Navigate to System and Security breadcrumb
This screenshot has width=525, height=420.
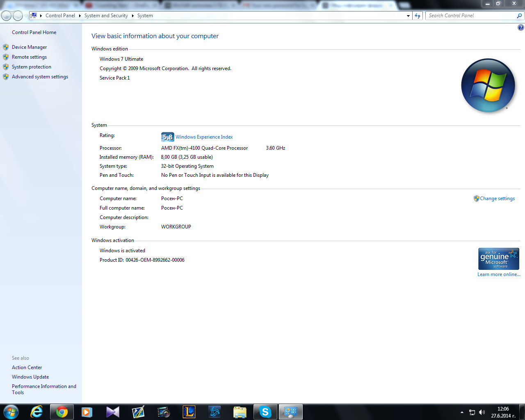pos(106,16)
